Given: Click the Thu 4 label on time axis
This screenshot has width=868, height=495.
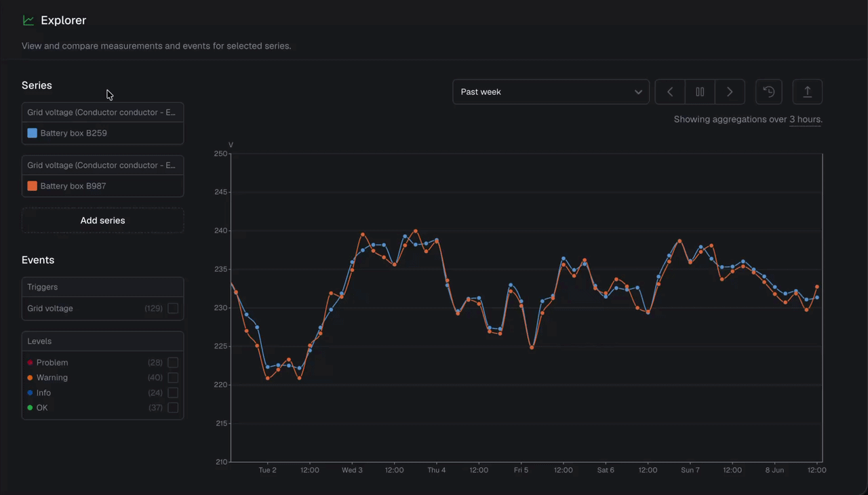Looking at the screenshot, I should click(437, 470).
